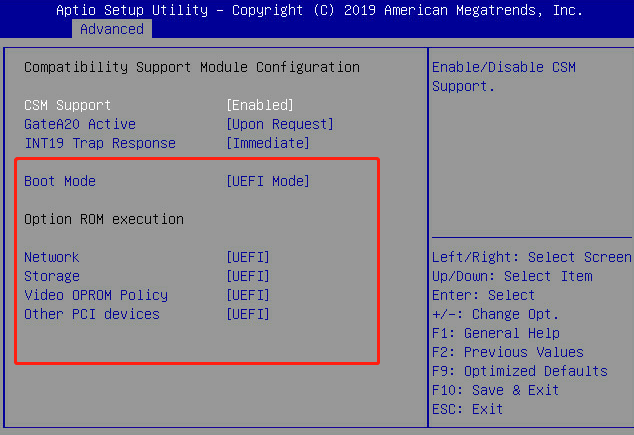Change GateA20 Active [Upon Request] option
Screen dimensions: 634x435
280,124
